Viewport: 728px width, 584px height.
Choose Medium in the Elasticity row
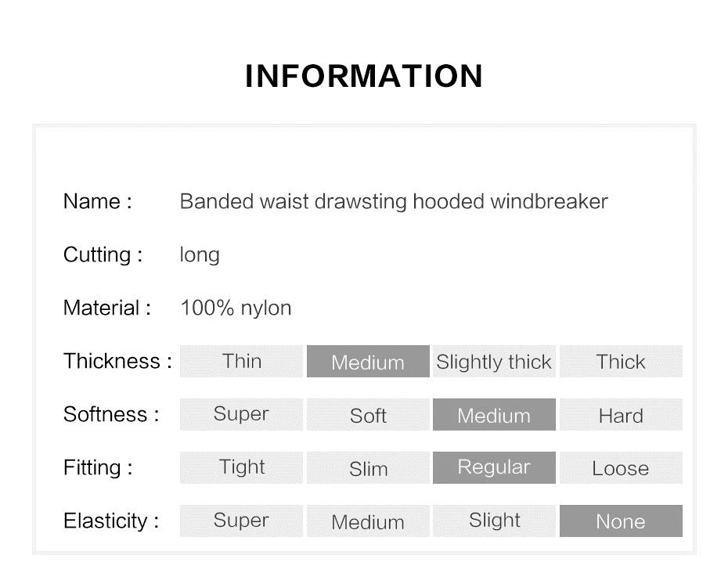point(368,521)
